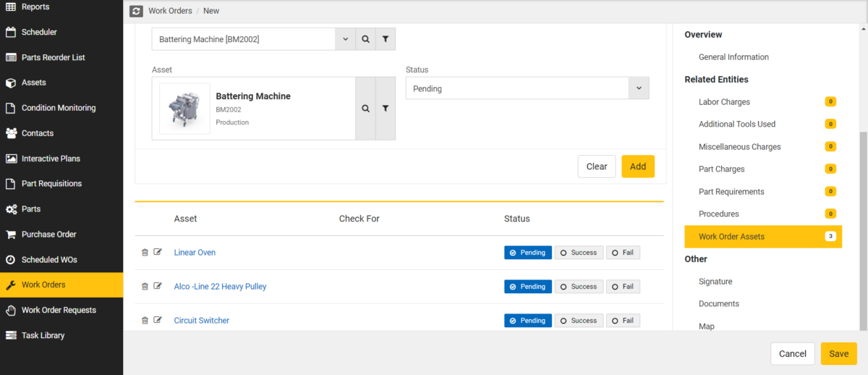This screenshot has height=375, width=868.
Task: Click the filter icon beside the BM2002 dropdown
Action: pyautogui.click(x=386, y=39)
